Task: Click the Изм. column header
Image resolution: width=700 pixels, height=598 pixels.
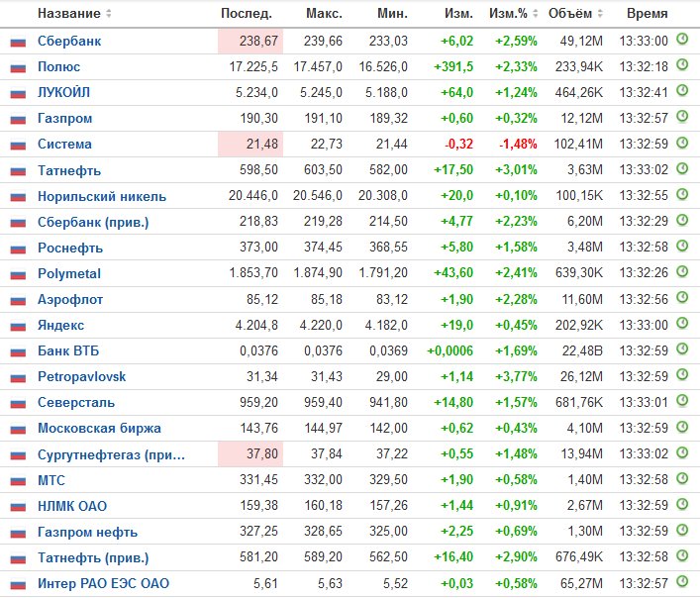Action: point(458,14)
